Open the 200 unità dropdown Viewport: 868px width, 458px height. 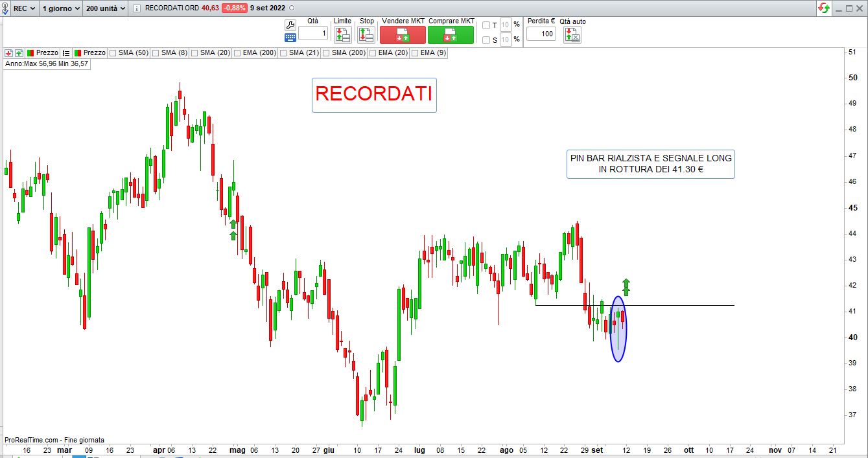[106, 8]
